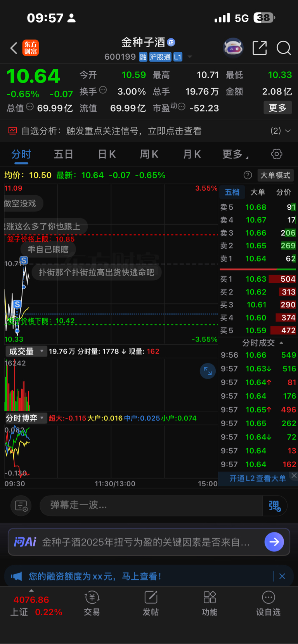The width and height of the screenshot is (298, 644).
Task: Expand the stock code dropdown arrow
Action: pyautogui.click(x=190, y=57)
